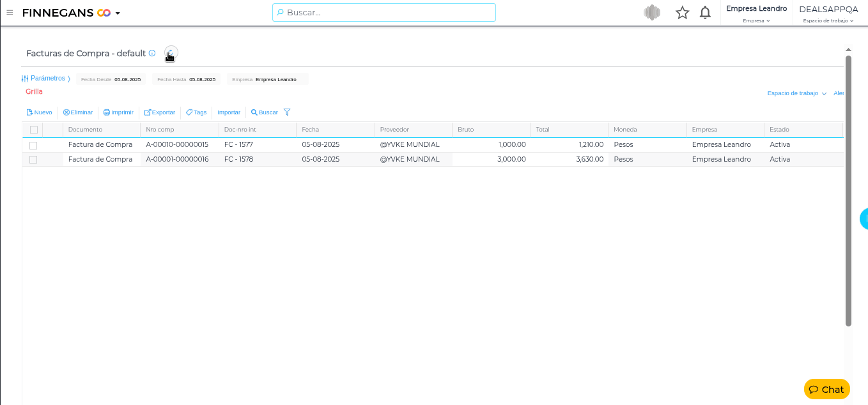868x405 pixels.
Task: Click the Tags toolbar option
Action: coord(196,112)
